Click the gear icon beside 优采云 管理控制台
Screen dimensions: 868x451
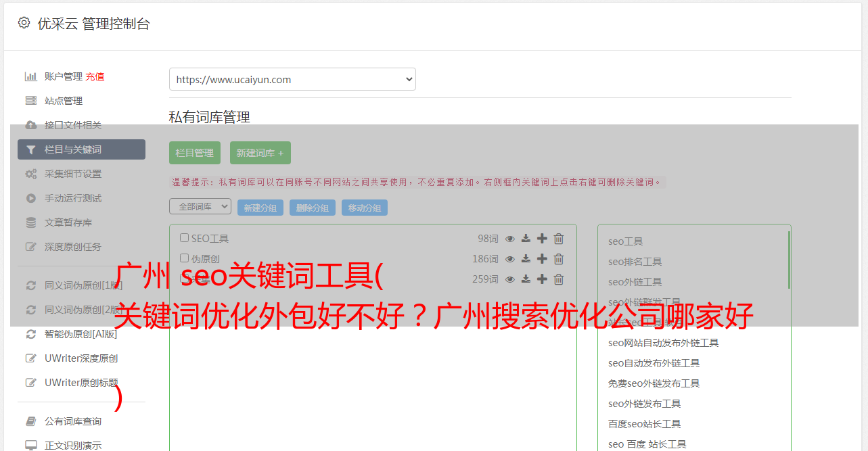click(x=24, y=23)
